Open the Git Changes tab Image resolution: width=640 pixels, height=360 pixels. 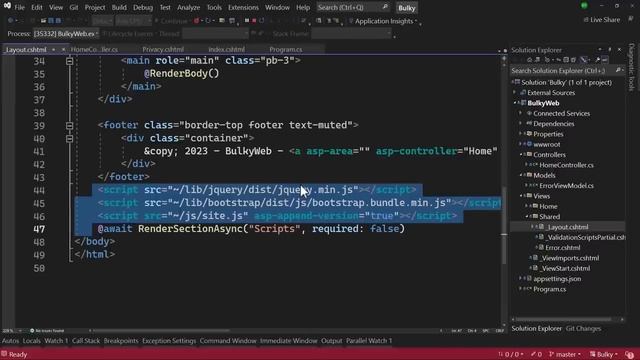[583, 329]
